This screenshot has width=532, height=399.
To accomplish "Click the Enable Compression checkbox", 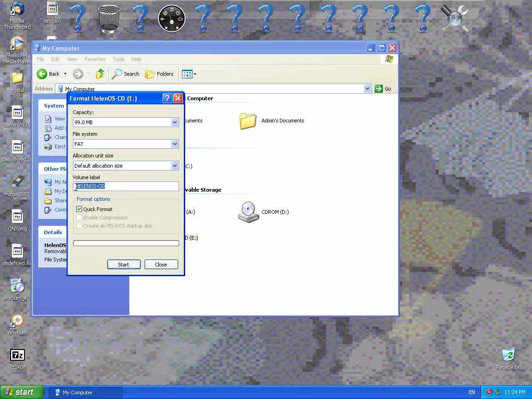I will tap(79, 218).
